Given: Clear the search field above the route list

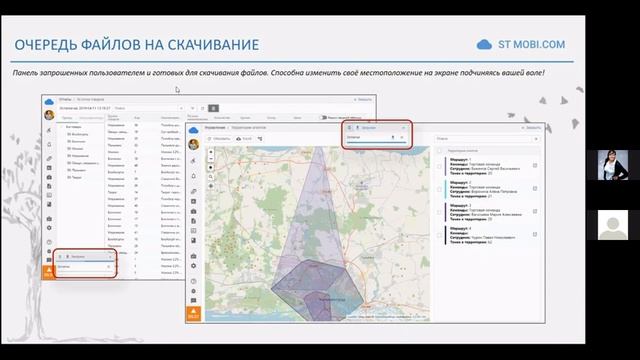Looking at the screenshot, I should [536, 139].
